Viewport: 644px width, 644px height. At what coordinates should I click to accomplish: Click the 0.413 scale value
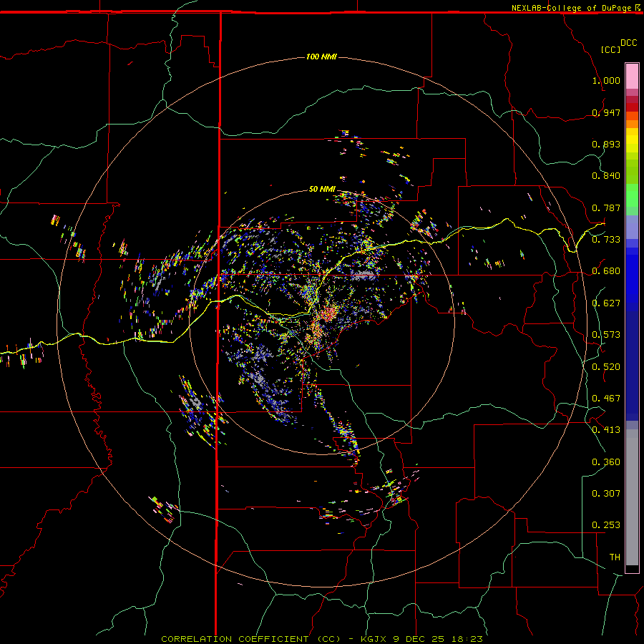606,430
